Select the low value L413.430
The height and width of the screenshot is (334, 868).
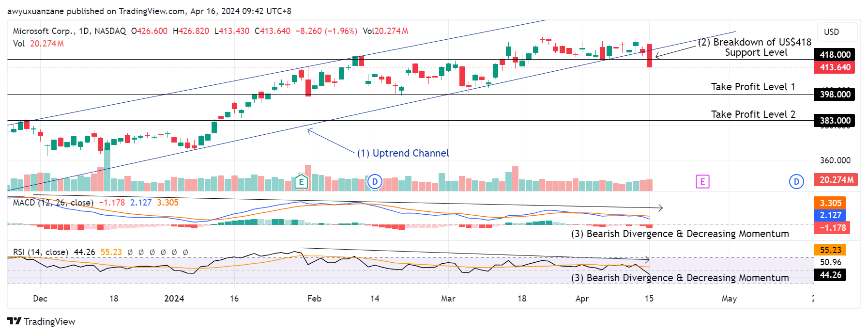click(231, 31)
